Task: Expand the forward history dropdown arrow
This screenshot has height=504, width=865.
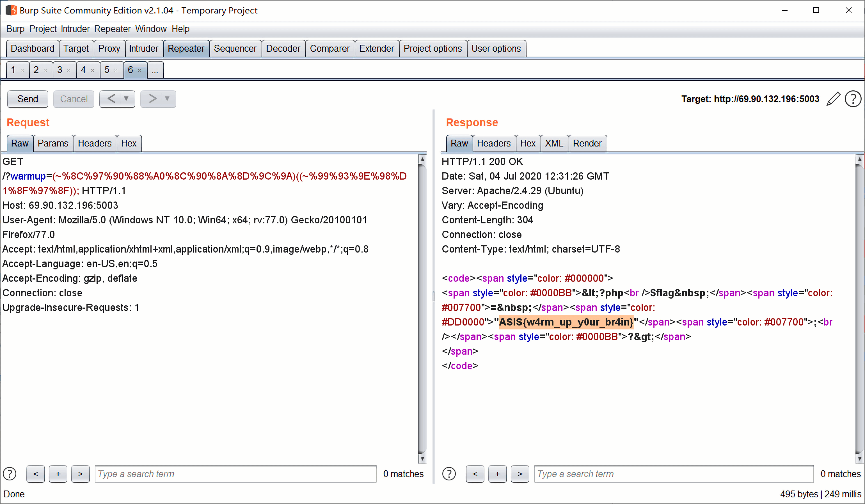Action: pos(168,99)
